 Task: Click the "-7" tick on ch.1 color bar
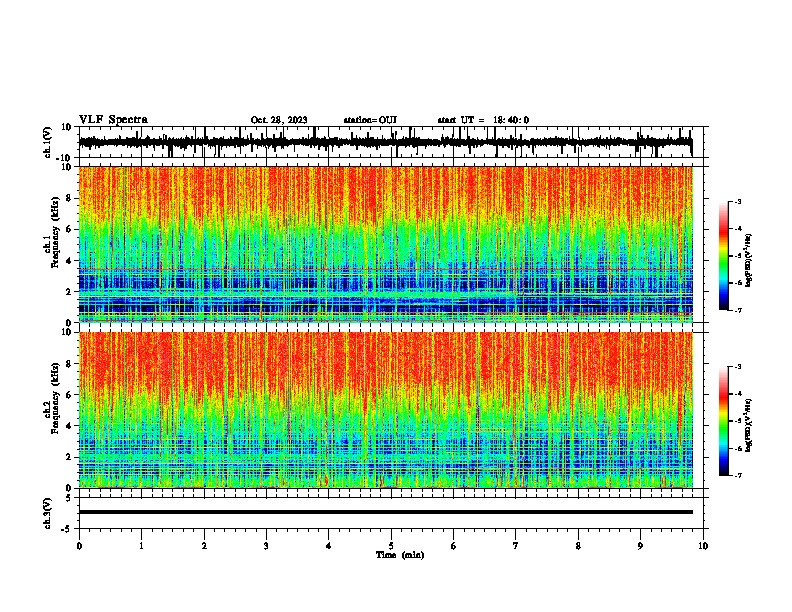click(738, 310)
